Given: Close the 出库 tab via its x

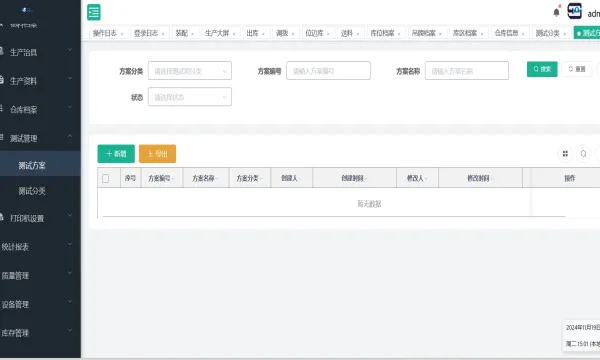Looking at the screenshot, I should click(263, 34).
